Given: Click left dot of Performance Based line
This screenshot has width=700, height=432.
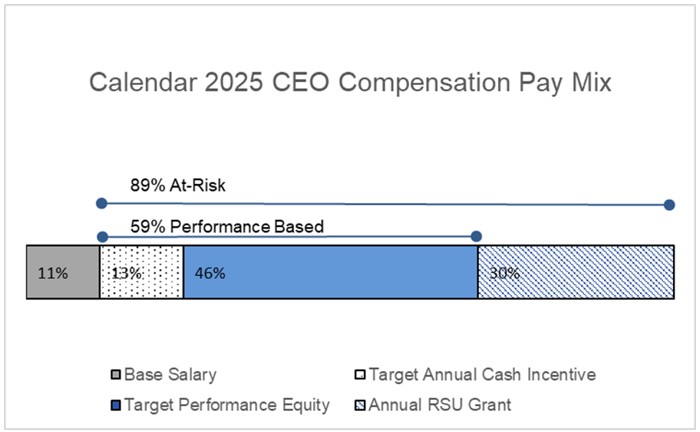Looking at the screenshot, I should (x=102, y=237).
